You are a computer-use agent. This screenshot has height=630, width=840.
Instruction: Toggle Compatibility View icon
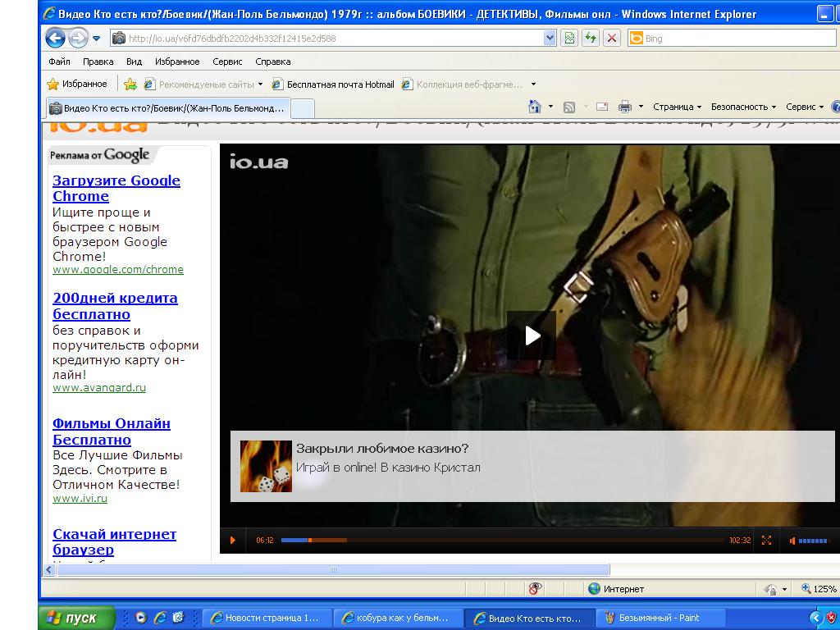569,38
